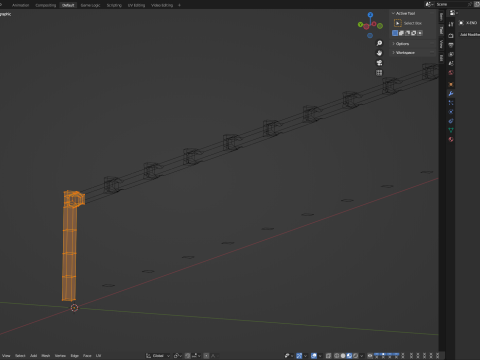Click the zoom view magnifier icon

click(379, 43)
